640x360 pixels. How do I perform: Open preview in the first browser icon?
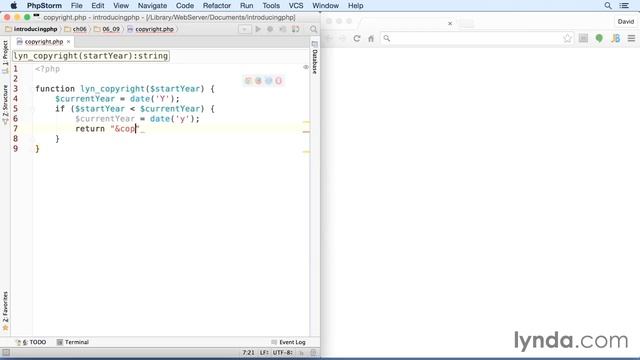248,81
